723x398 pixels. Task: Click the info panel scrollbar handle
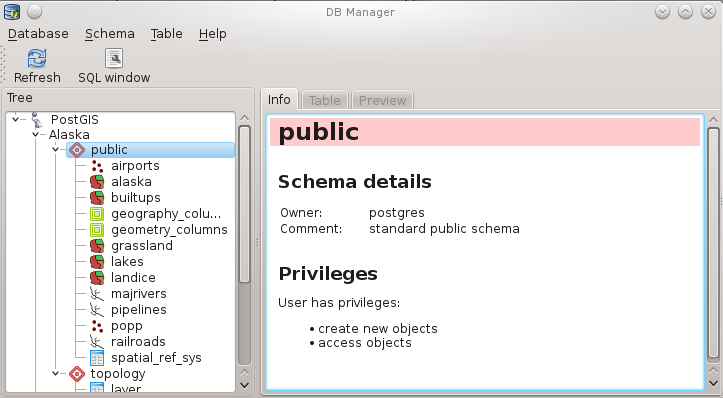(713, 243)
